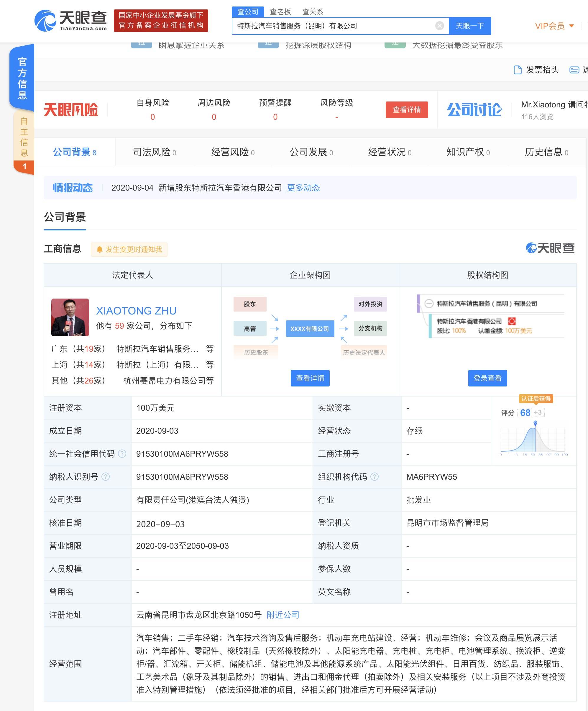The width and height of the screenshot is (588, 711).
Task: Click 登录查看 under 股权结构图
Action: pos(487,378)
